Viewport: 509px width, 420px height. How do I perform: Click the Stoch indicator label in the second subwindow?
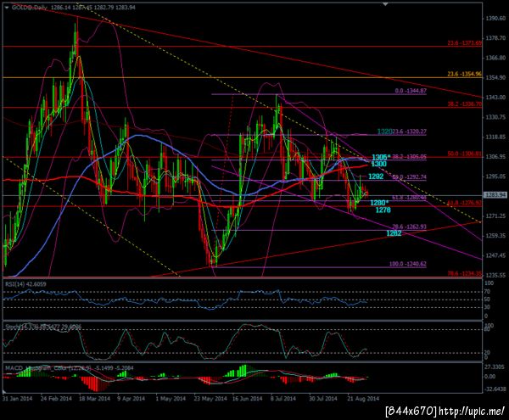click(x=43, y=327)
